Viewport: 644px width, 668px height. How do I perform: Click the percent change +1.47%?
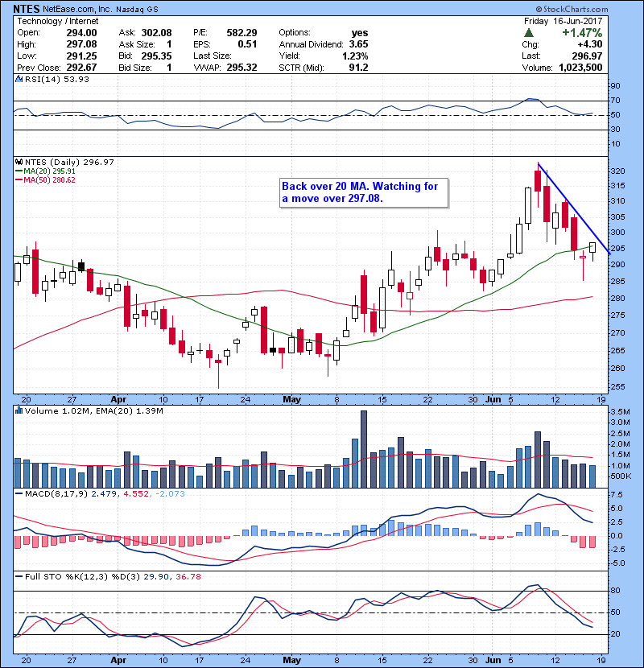[x=582, y=33]
